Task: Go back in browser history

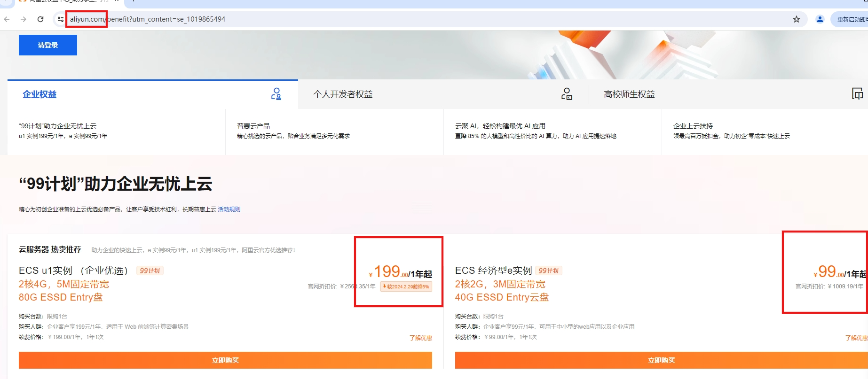Action: click(7, 19)
